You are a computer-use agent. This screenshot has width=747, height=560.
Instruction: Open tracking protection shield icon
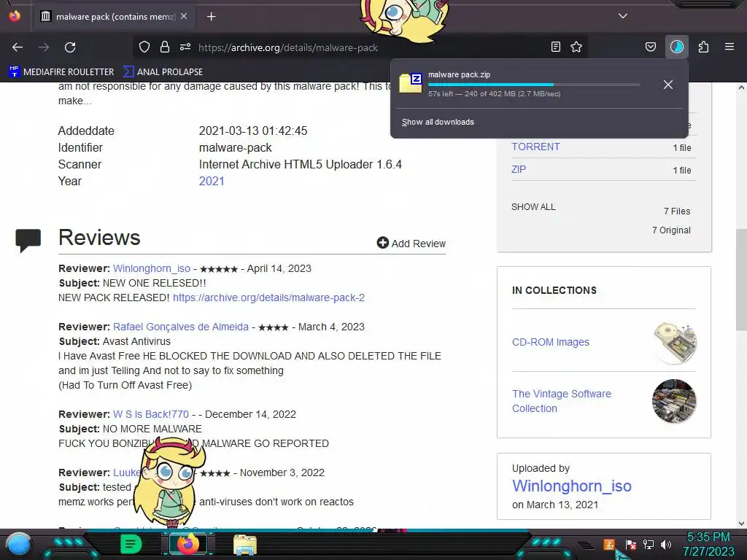(144, 47)
